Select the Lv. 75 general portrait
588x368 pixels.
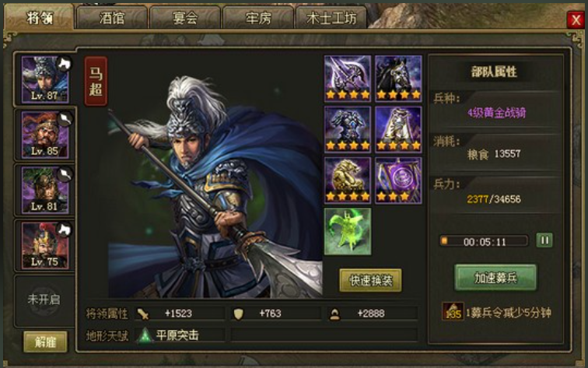click(x=45, y=246)
